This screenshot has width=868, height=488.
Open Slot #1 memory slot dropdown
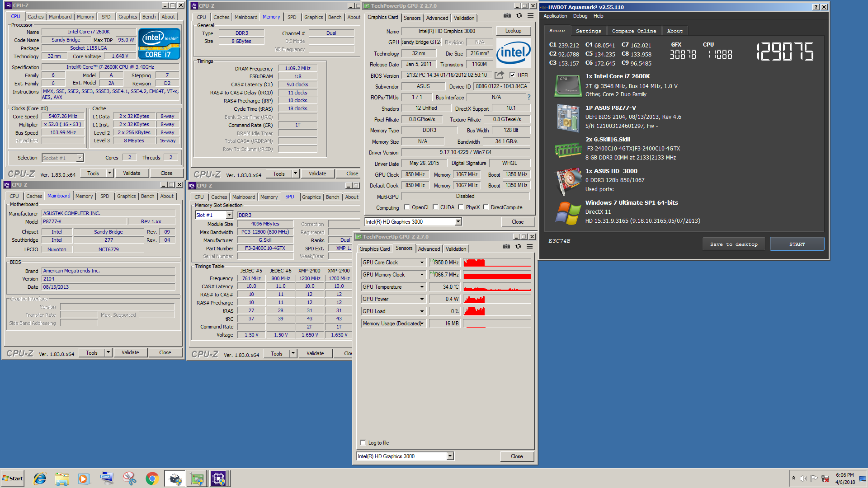click(x=229, y=215)
